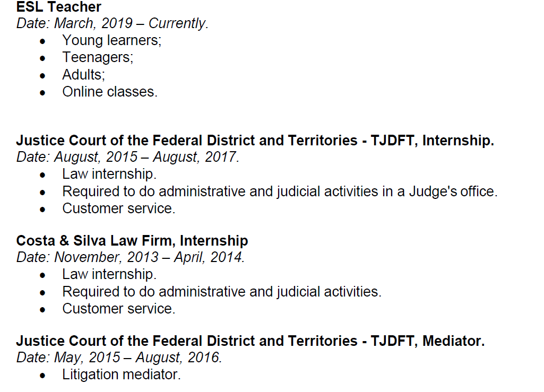Click the "Costa & Silva Law Firm, Internship" heading

click(x=132, y=241)
